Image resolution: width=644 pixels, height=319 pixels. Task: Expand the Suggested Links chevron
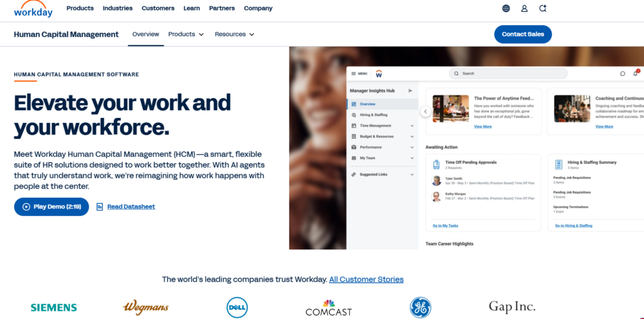(412, 175)
